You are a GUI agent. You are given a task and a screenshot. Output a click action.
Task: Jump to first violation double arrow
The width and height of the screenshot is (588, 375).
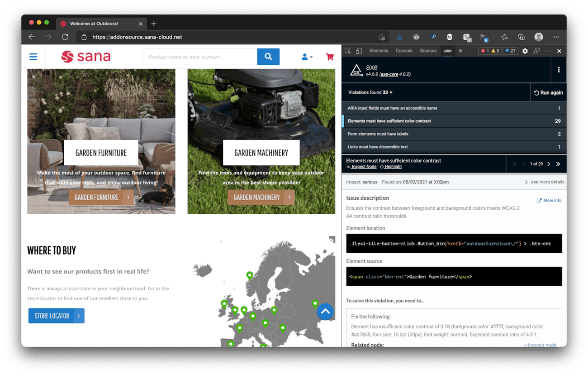tap(515, 164)
